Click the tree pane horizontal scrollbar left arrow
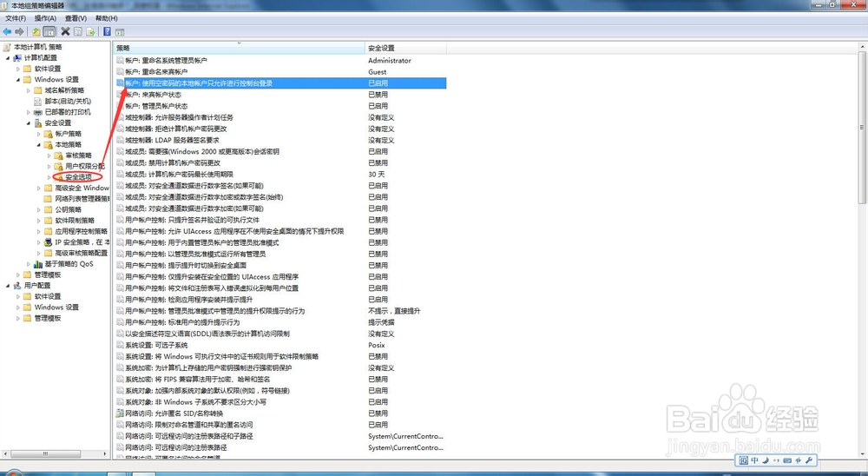This screenshot has width=868, height=476. click(x=5, y=453)
